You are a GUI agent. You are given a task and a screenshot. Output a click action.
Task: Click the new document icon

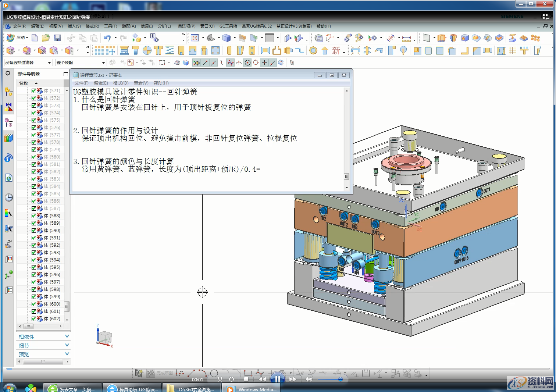(x=35, y=38)
